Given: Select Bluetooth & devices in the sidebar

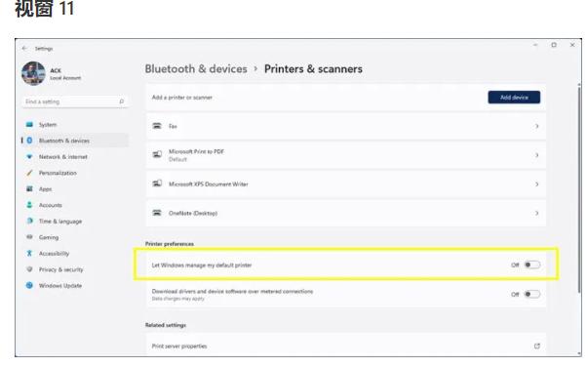Looking at the screenshot, I should [75, 141].
